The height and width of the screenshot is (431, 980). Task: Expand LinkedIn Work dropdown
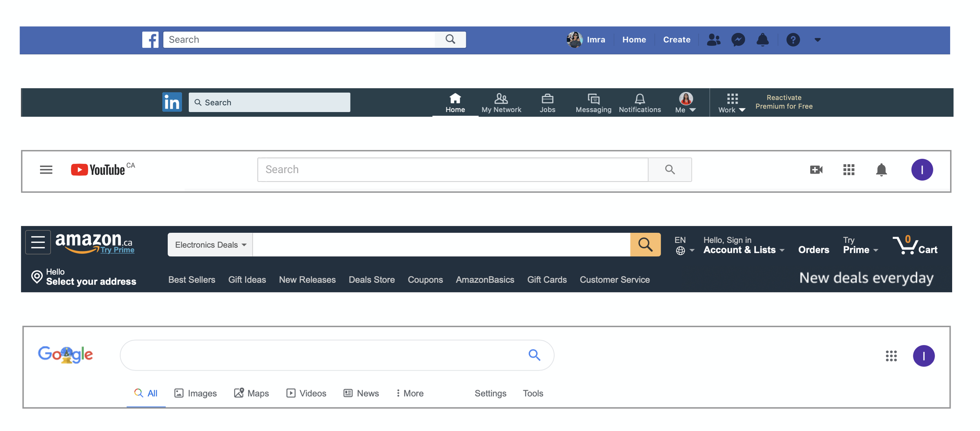(731, 103)
